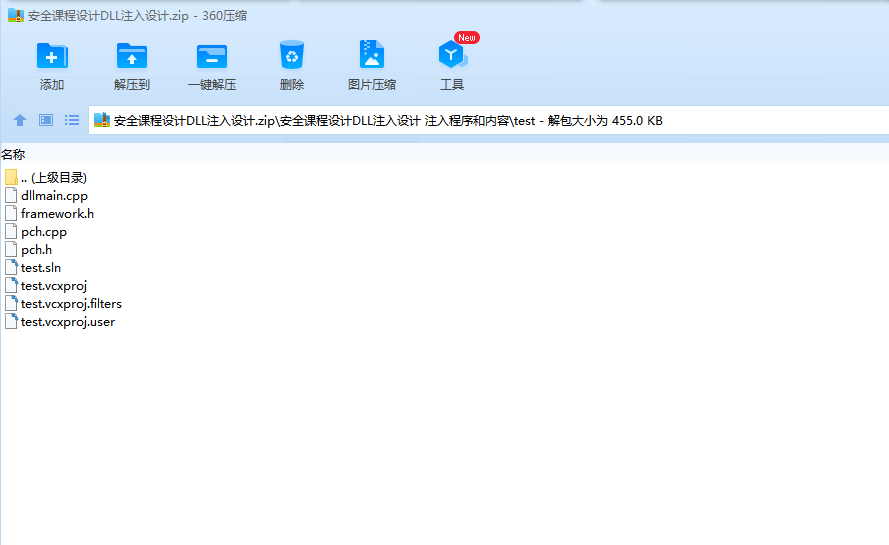Select the file test.sln

click(x=33, y=268)
